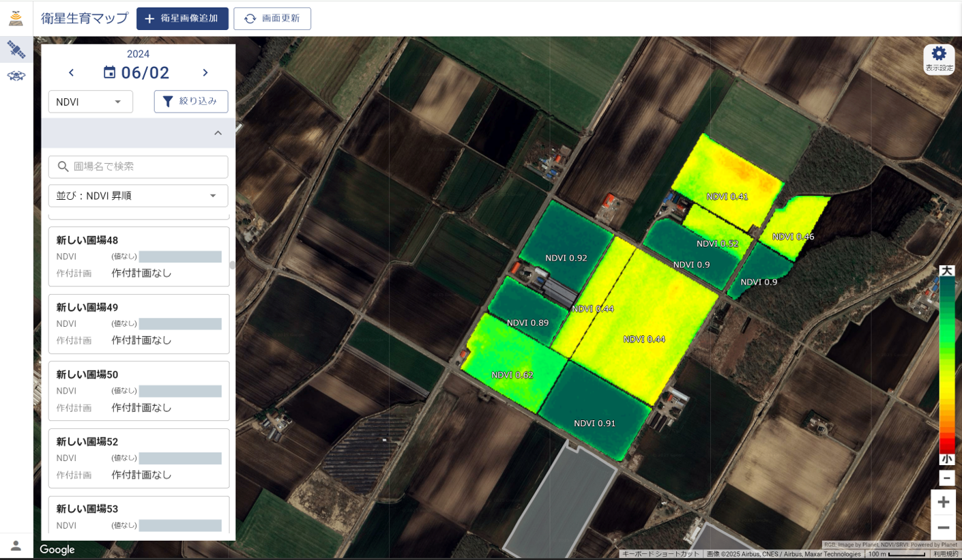Open the sort order NDVI 昇順 dropdown
The image size is (962, 560).
[138, 196]
